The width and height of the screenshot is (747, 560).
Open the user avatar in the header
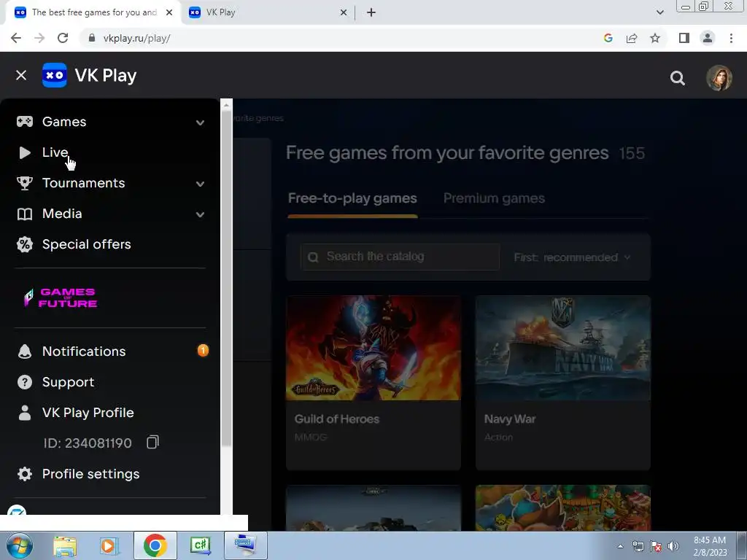click(719, 78)
